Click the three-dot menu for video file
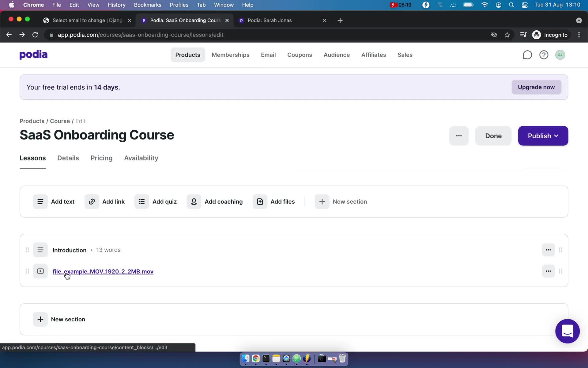Viewport: 588px width, 368px height. click(548, 271)
